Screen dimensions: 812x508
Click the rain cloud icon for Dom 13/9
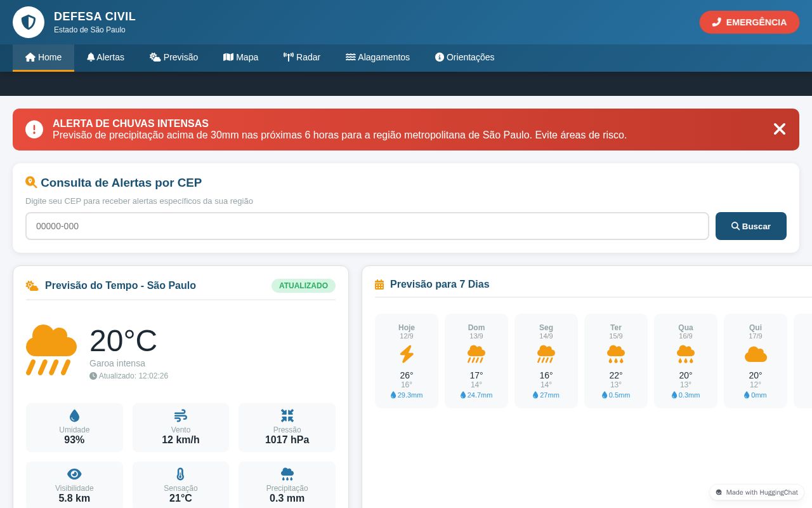pyautogui.click(x=476, y=354)
